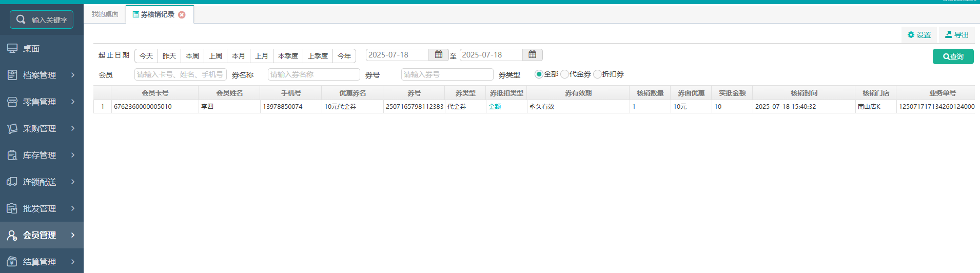The height and width of the screenshot is (273, 980).
Task: Click the 10元代金券 coupon name cell
Action: coord(352,107)
